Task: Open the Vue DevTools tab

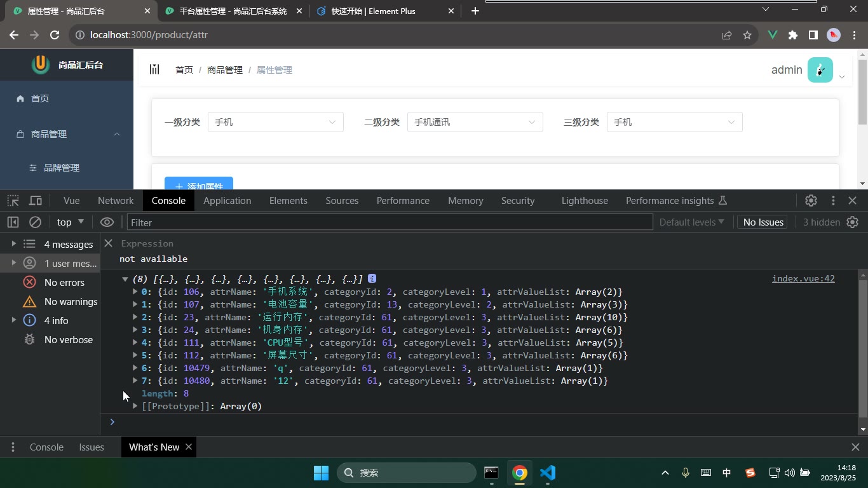Action: (72, 200)
